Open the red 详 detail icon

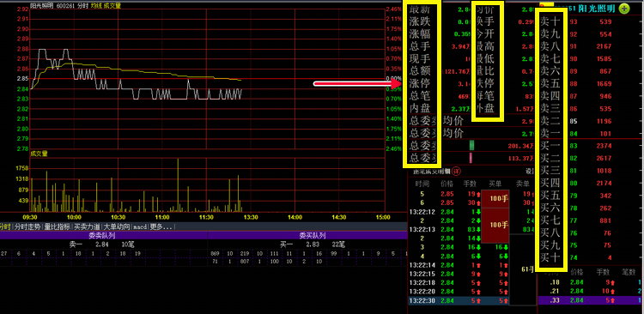pyautogui.click(x=456, y=171)
